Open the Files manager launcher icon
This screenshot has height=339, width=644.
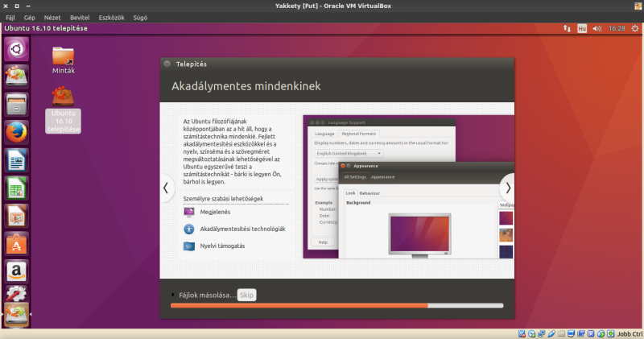[17, 105]
